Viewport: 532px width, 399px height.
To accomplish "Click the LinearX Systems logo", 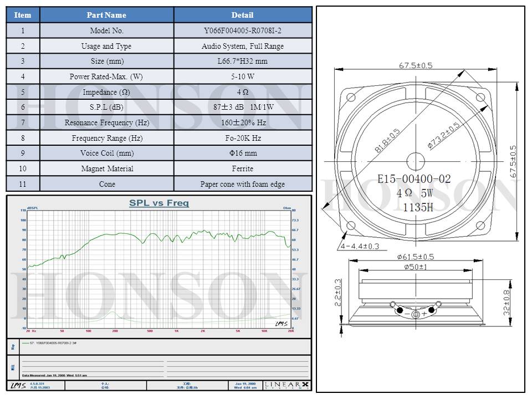I will tap(288, 385).
